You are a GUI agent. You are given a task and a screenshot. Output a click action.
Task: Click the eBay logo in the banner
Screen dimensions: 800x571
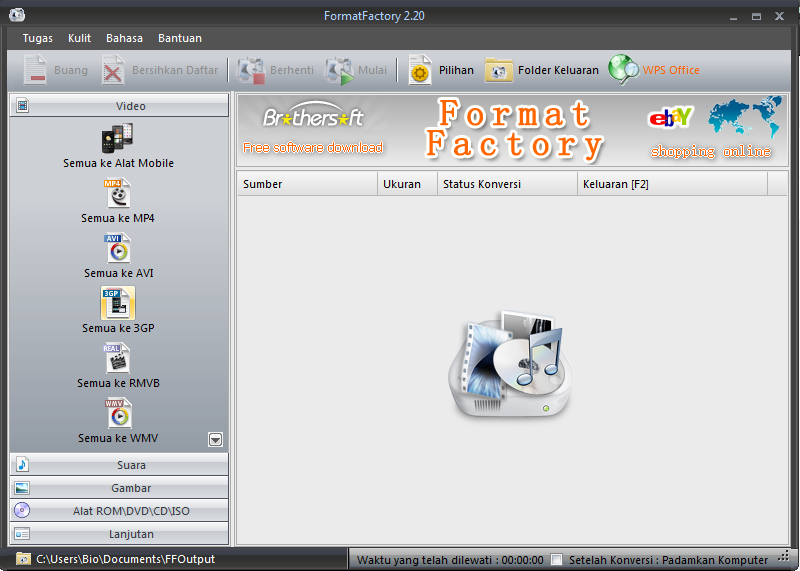tap(670, 118)
